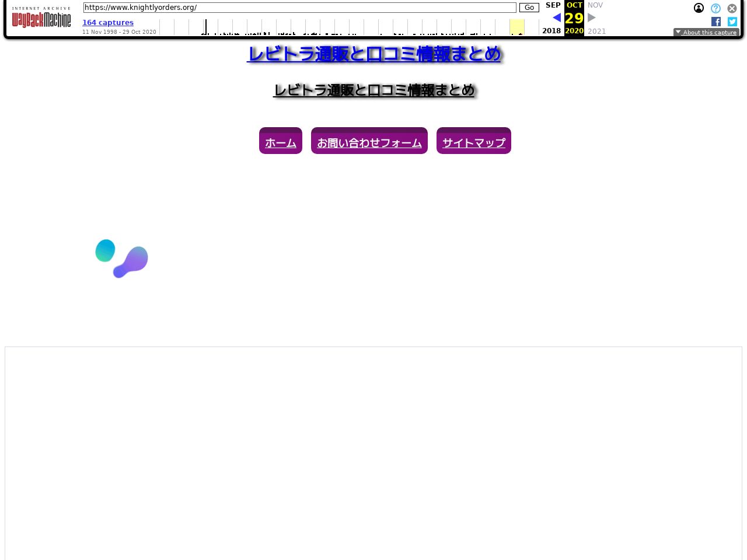Click the blue-purple blob logo image
This screenshot has height=560, width=747.
(122, 258)
